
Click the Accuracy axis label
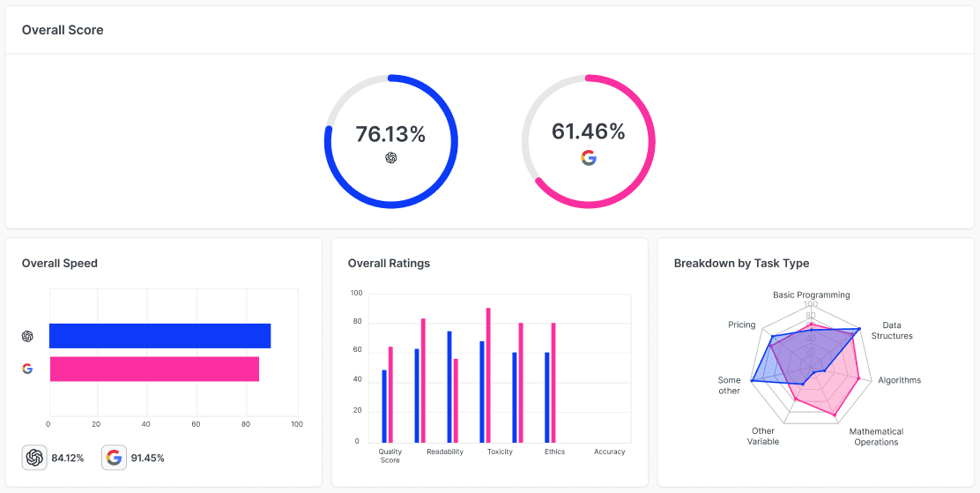[x=609, y=452]
